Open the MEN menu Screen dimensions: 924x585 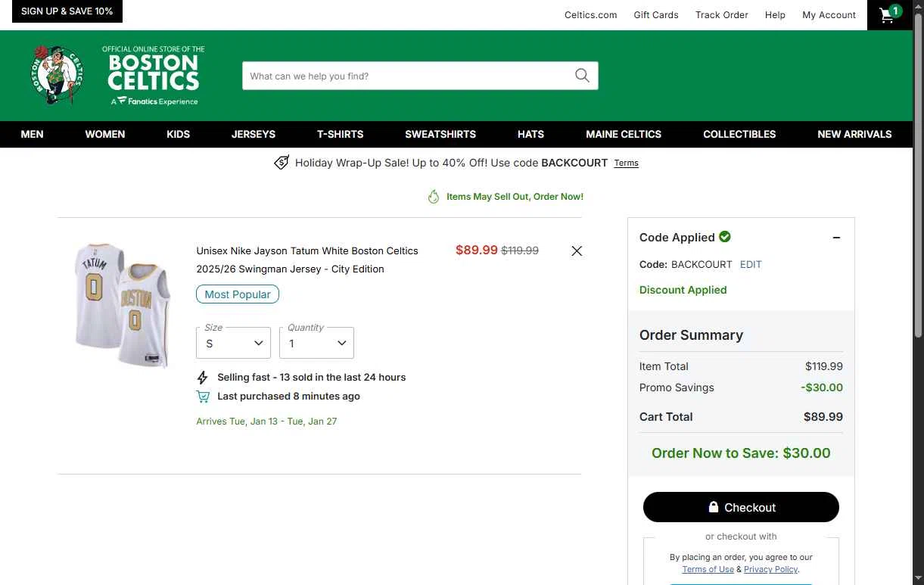tap(32, 134)
